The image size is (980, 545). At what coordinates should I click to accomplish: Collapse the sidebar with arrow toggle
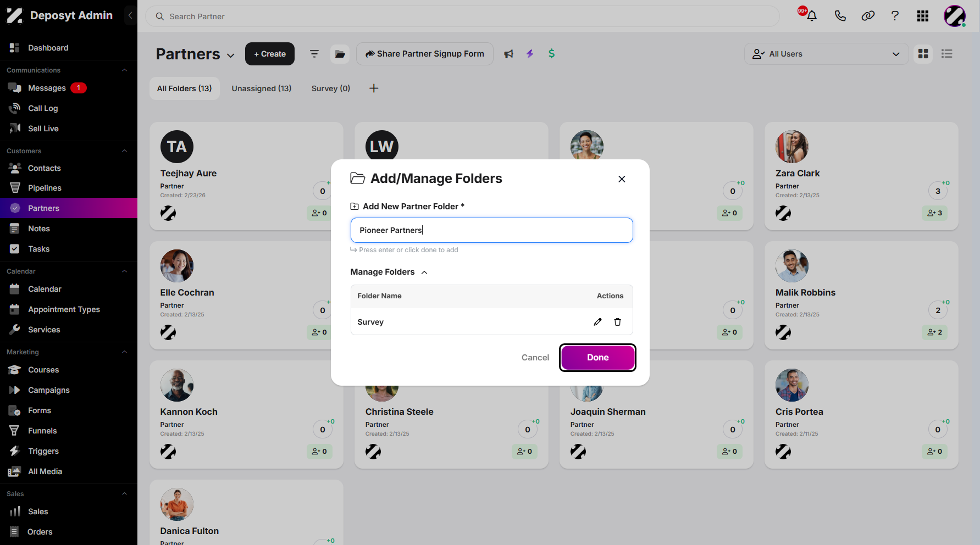pos(130,15)
